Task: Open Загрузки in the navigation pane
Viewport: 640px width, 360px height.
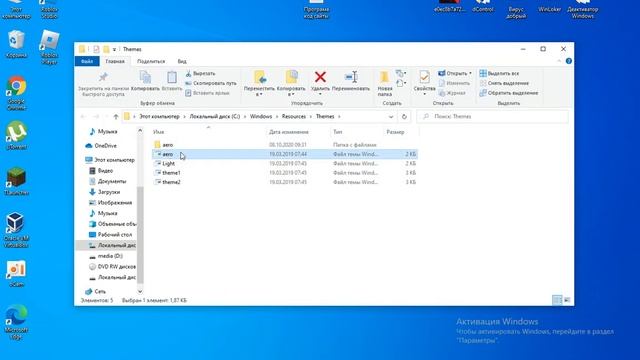Action: [x=104, y=192]
